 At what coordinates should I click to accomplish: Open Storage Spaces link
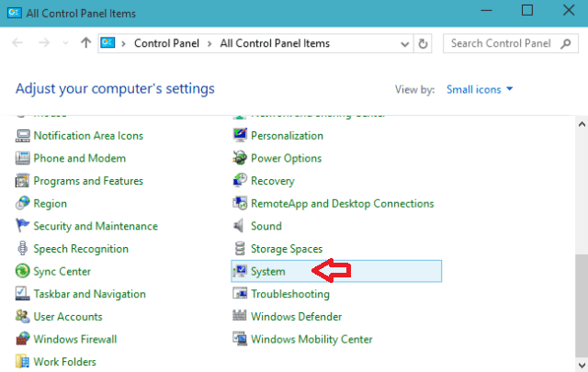click(x=287, y=249)
